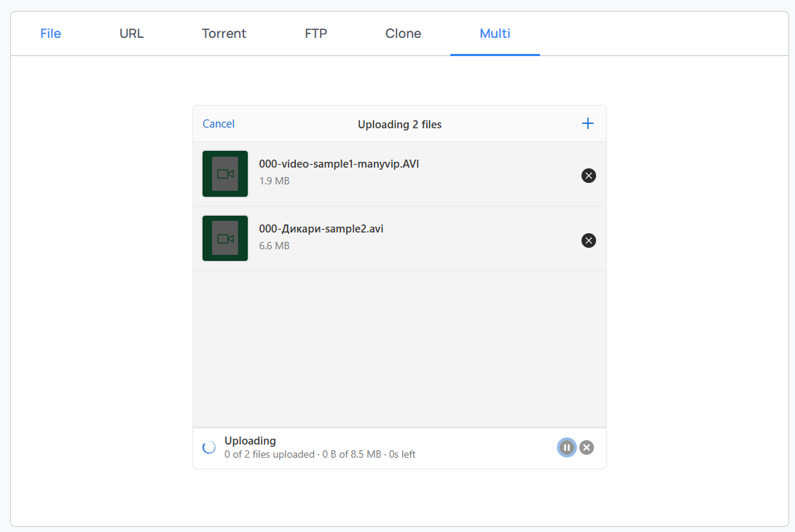Remove 000-video-sample1-manyvip.AVI from the queue

(x=589, y=175)
